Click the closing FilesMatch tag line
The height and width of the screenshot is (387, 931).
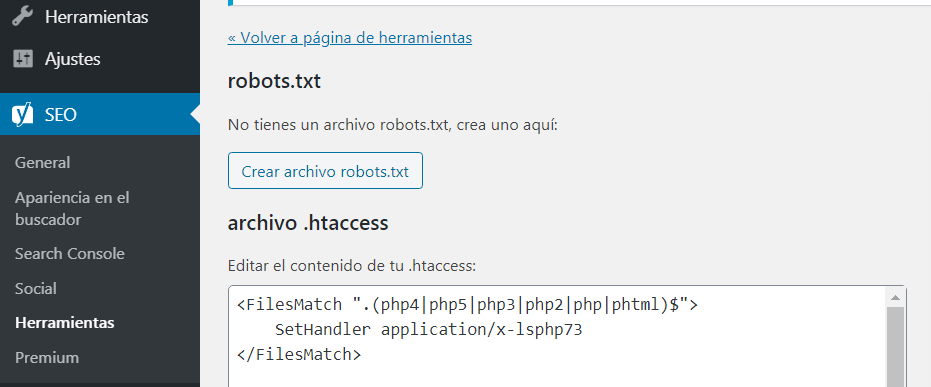pyautogui.click(x=299, y=355)
